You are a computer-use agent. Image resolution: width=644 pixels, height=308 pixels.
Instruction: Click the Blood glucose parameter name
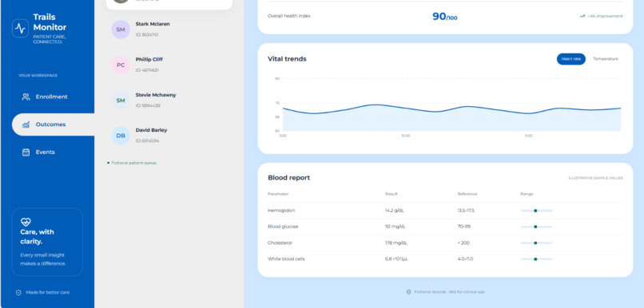283,227
